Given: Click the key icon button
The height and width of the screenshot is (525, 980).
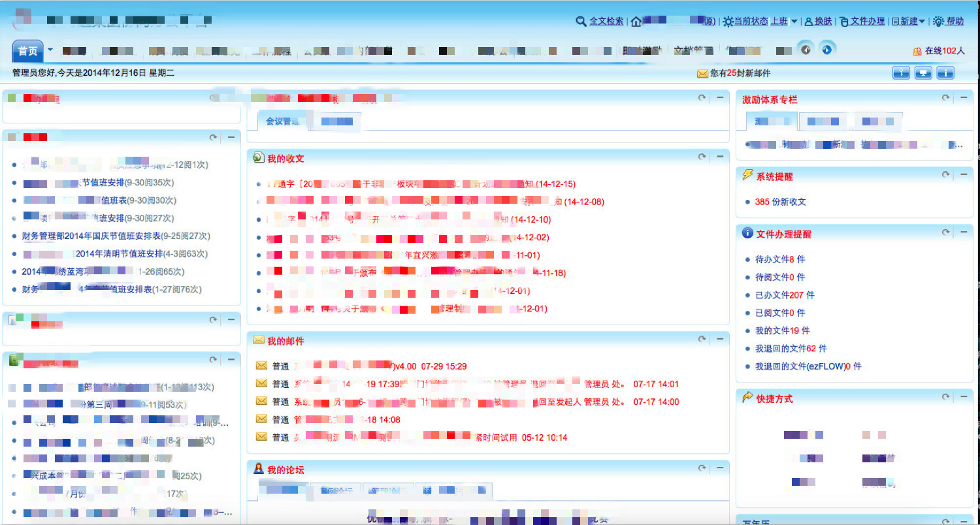Looking at the screenshot, I should [x=901, y=73].
